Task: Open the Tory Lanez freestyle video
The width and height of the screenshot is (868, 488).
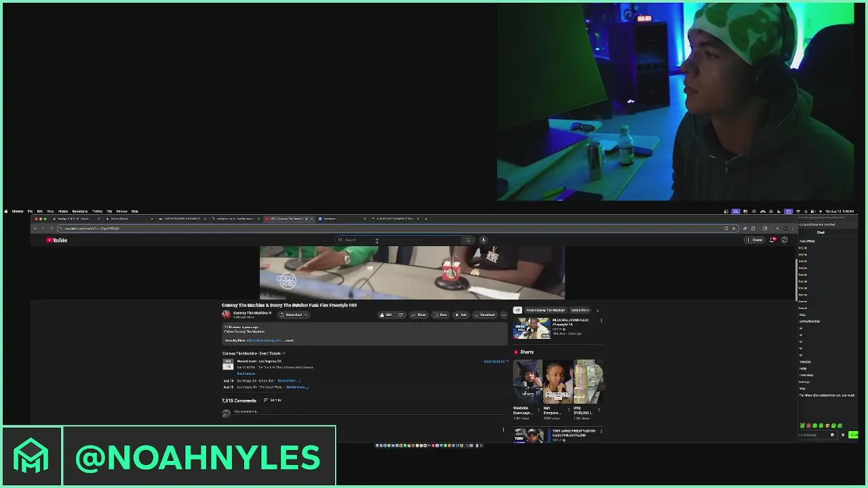Action: click(x=531, y=435)
